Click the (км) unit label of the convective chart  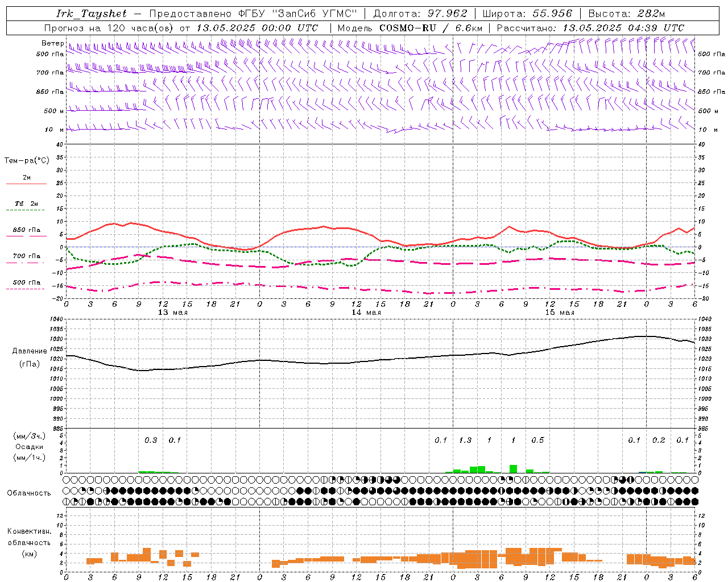tap(29, 554)
